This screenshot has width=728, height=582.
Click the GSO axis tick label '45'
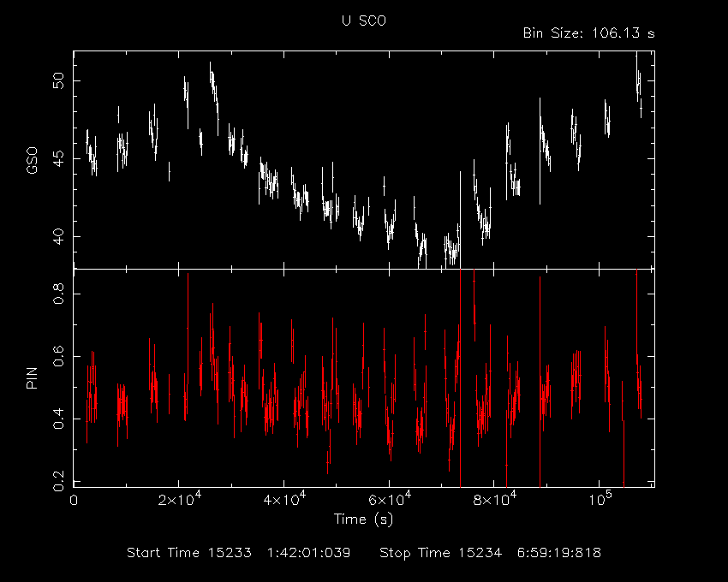(x=59, y=158)
